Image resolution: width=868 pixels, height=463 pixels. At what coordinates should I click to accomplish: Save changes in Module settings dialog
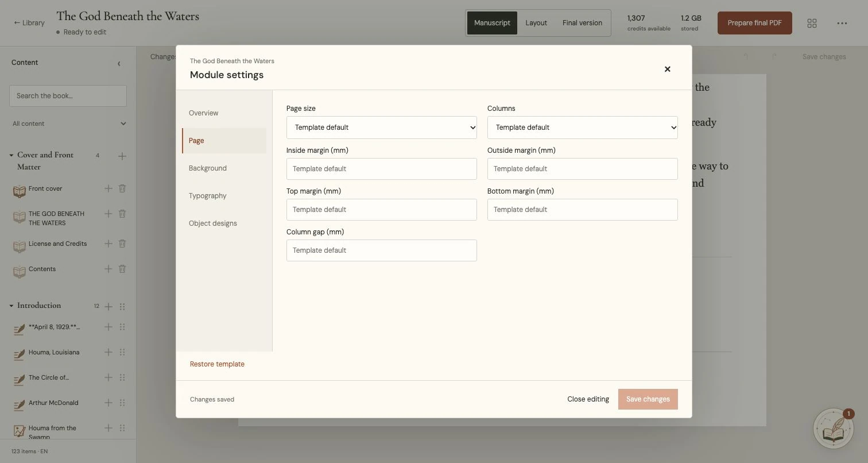coord(648,399)
